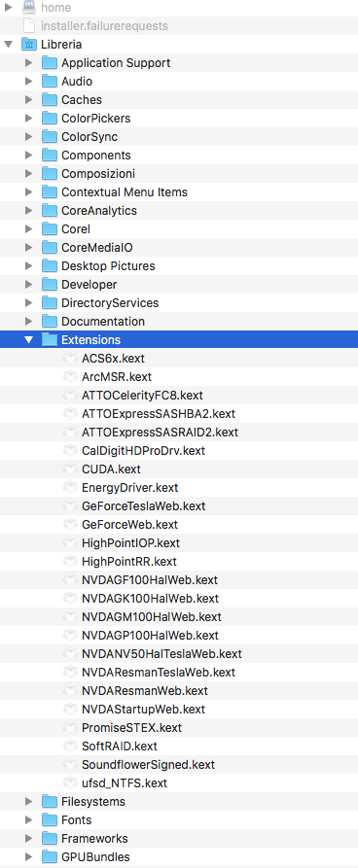Click the CUDA.kext kext icon
Screen dimensions: 358x868
click(70, 469)
